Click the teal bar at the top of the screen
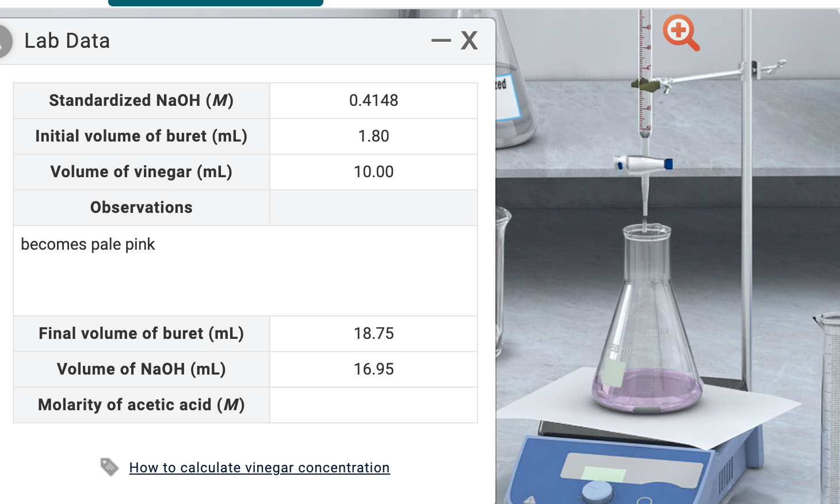 tap(216, 3)
